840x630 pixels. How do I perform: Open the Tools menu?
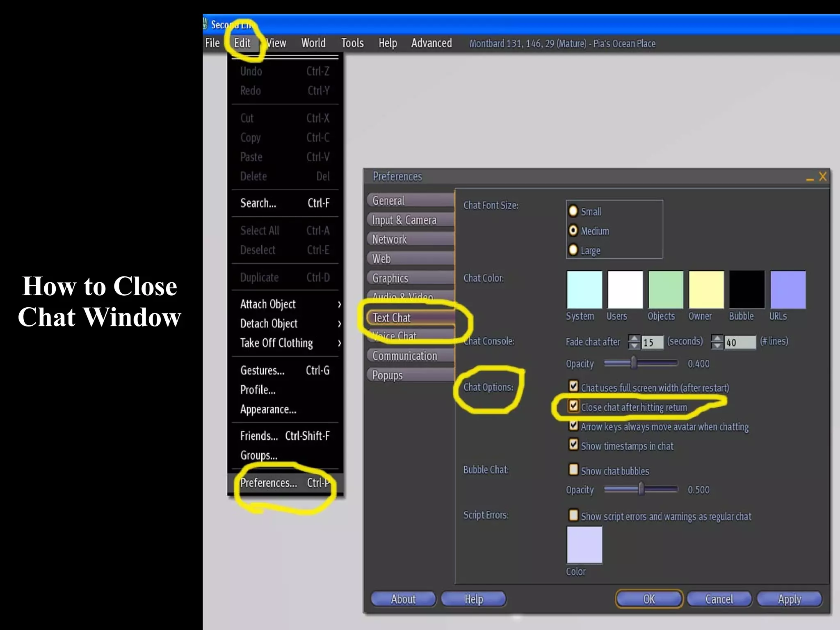tap(352, 43)
